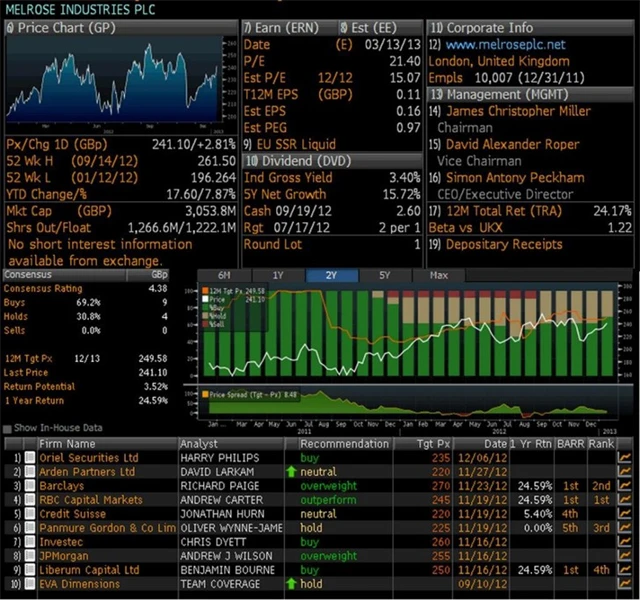
Task: Sort the list by Firm Name header
Action: point(67,443)
